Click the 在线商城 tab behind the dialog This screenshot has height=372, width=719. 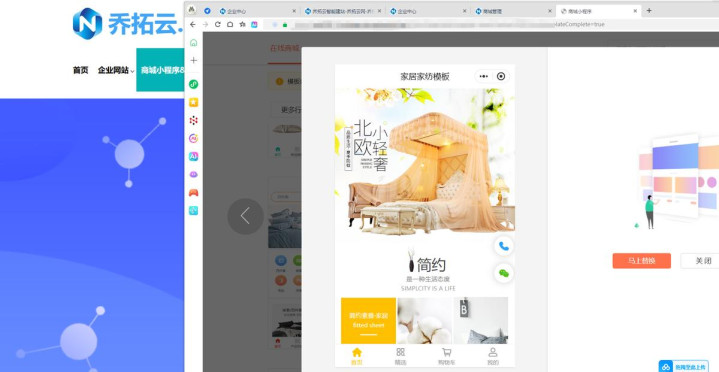pos(284,48)
